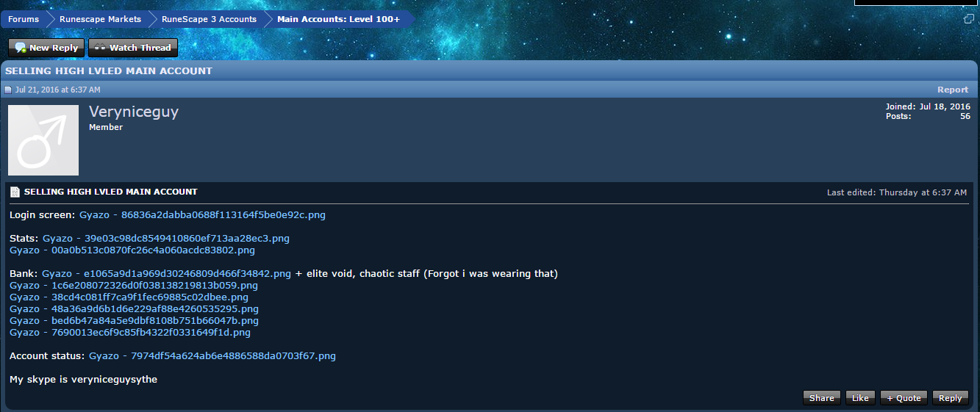Go to Runescape Markets breadcrumb
The width and height of the screenshot is (980, 412).
[100, 19]
